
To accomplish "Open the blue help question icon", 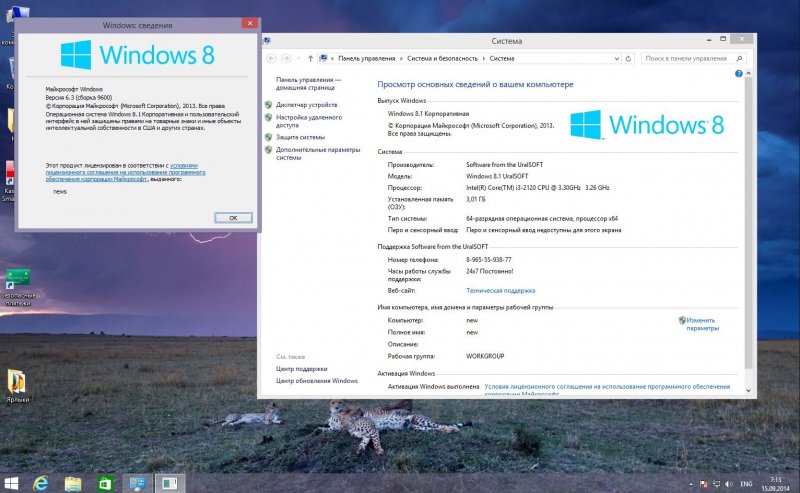I will click(x=738, y=73).
